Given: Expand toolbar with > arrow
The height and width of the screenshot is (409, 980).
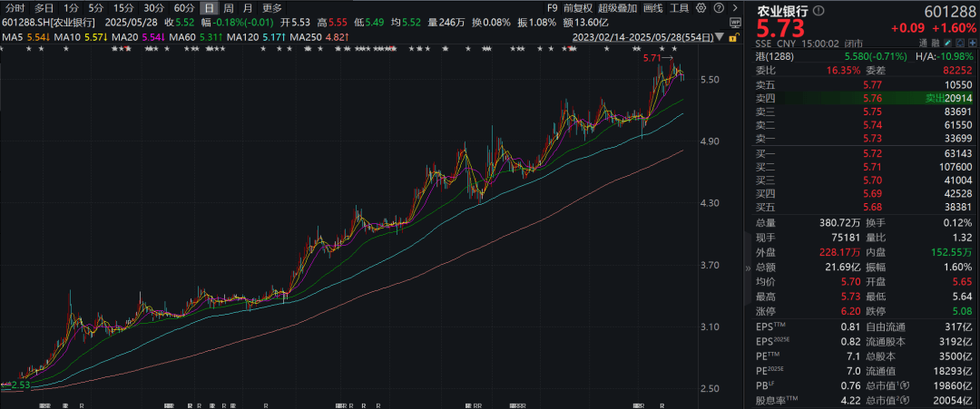Looking at the screenshot, I should click(735, 8).
